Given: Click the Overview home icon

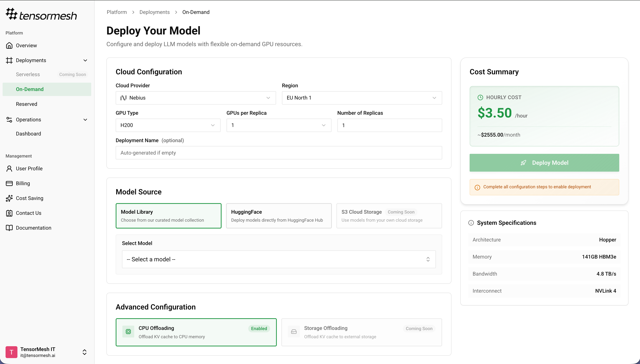Looking at the screenshot, I should tap(9, 45).
